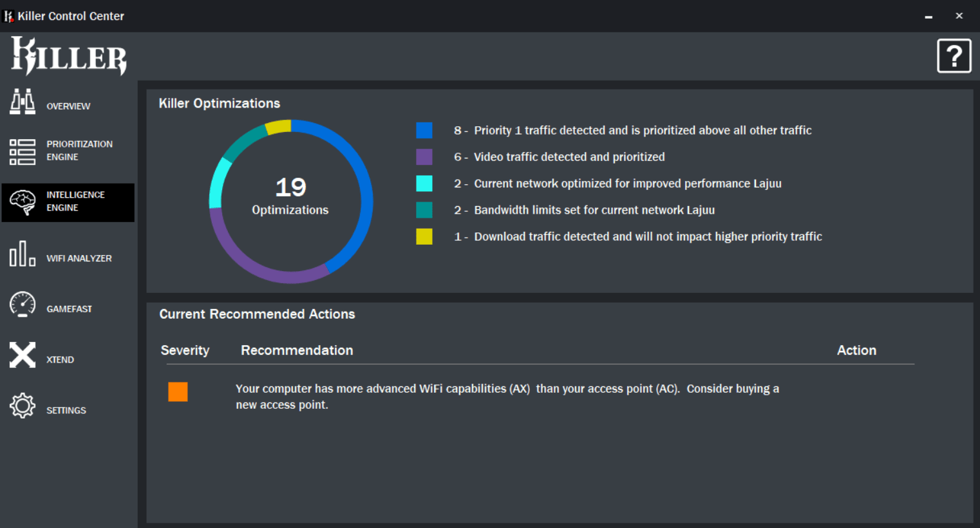Go to the WiFi Analyzer label
Screen dimensions: 980x528
[79, 258]
